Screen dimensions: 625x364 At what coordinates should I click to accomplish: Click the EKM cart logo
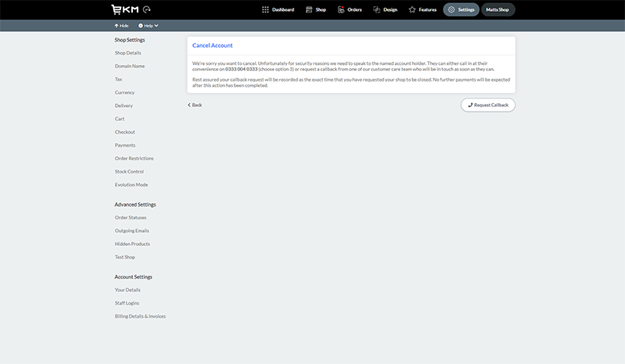[125, 9]
